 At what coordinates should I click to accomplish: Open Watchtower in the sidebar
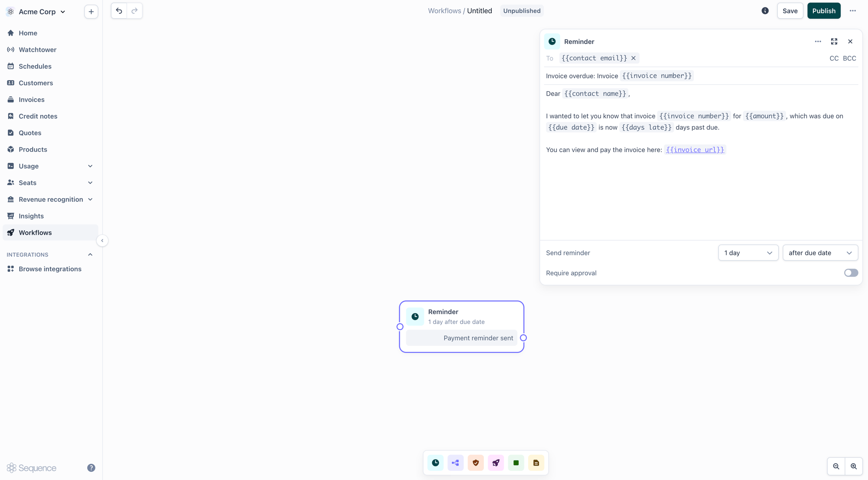(50, 50)
